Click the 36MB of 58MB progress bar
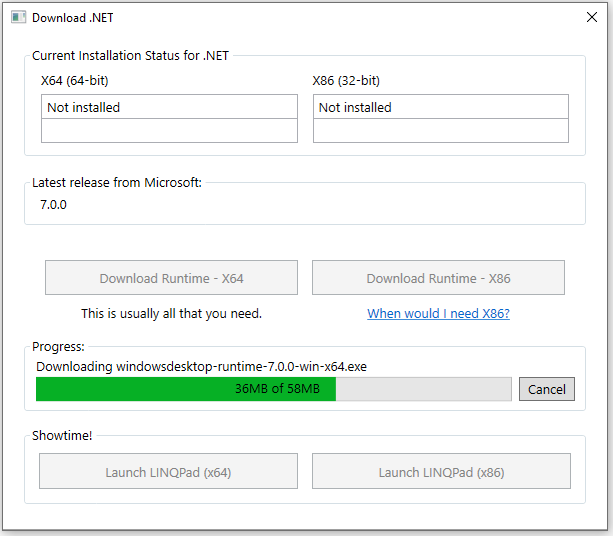 coord(274,389)
